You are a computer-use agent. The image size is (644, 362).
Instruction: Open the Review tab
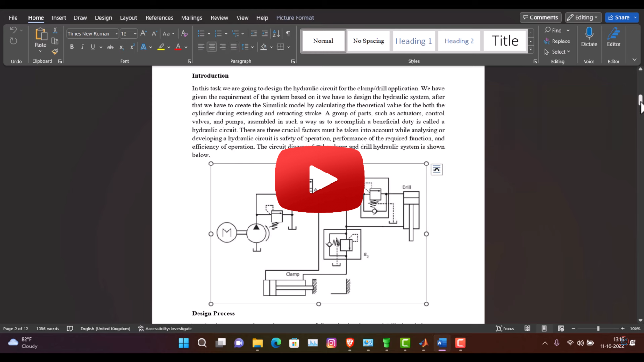coord(219,18)
